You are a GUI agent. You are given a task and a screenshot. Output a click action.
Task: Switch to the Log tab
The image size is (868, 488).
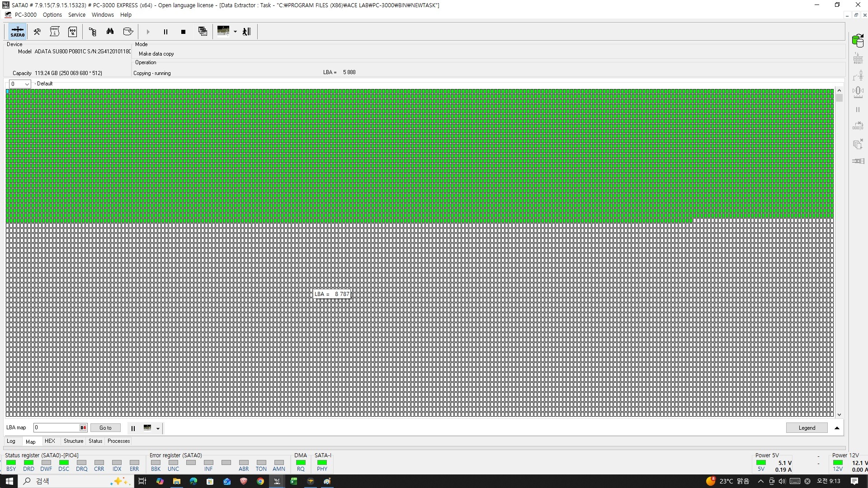coord(11,441)
